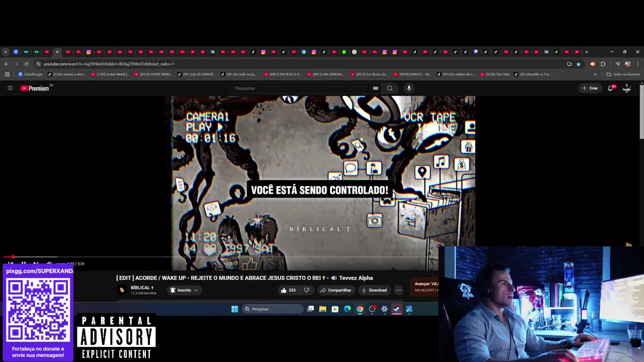The width and height of the screenshot is (644, 362).
Task: Open the on-screen keyboard in search box
Action: [x=375, y=88]
